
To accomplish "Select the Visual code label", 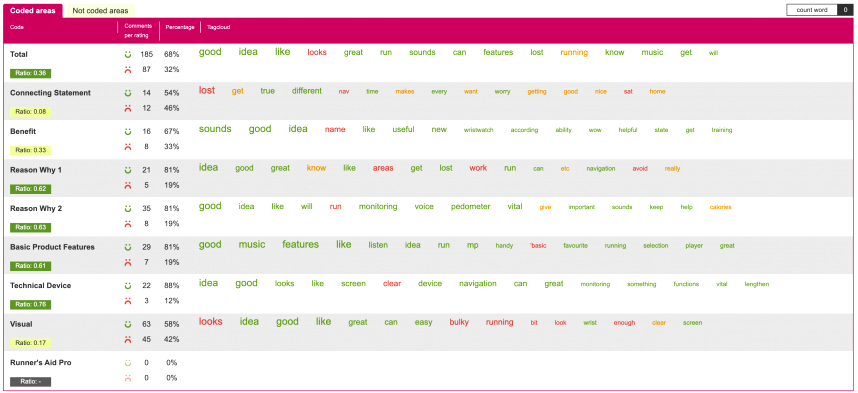I will click(21, 324).
